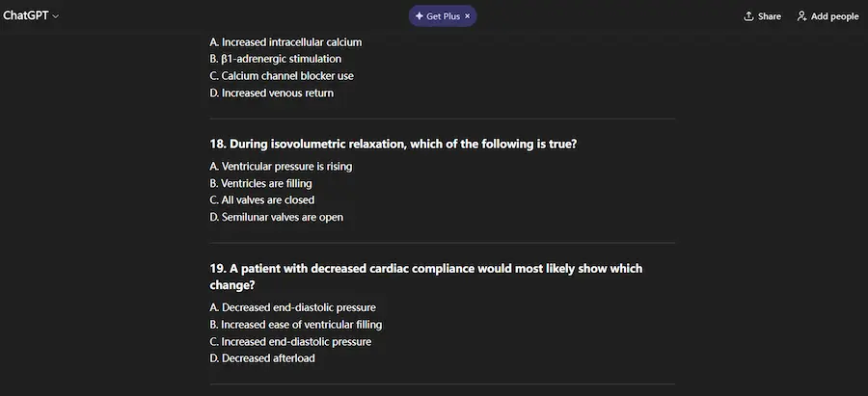Click the Share upload icon
The height and width of the screenshot is (396, 868).
coord(749,16)
